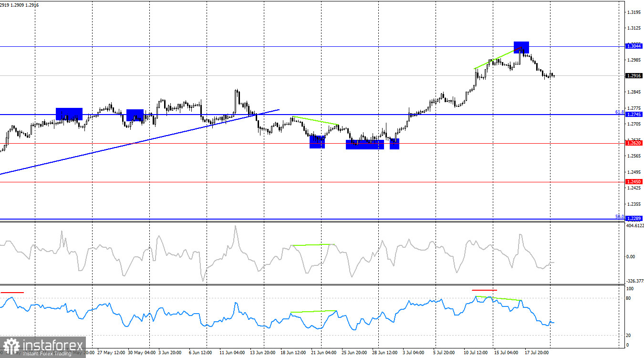Image resolution: width=644 pixels, height=358 pixels.
Task: Click the 1.2495 price axis value
Action: pyautogui.click(x=634, y=172)
